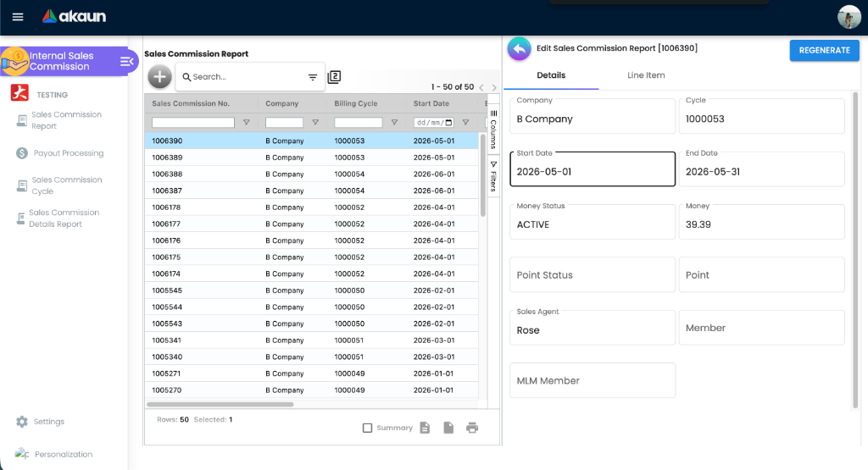The image size is (868, 470).
Task: Switch to the Line Item tab
Action: pyautogui.click(x=646, y=75)
